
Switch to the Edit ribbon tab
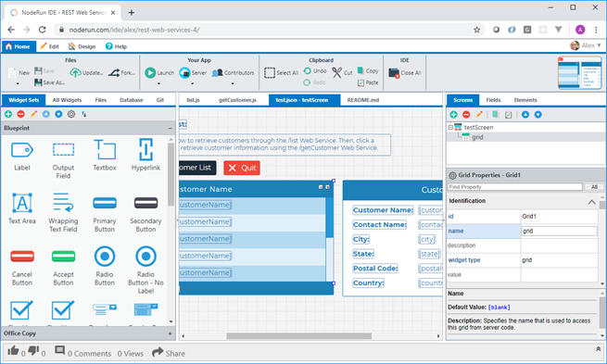[x=49, y=46]
